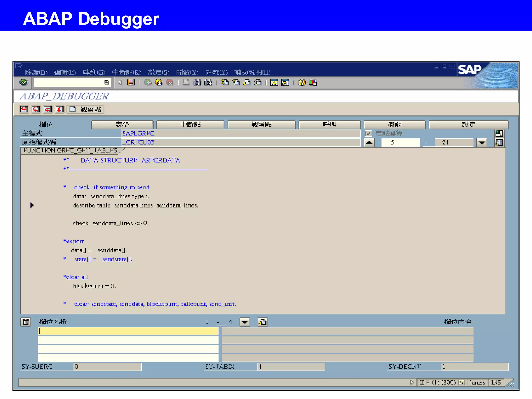This screenshot has width=532, height=399.
Task: Click the Find Next binoculars icon
Action: point(208,83)
